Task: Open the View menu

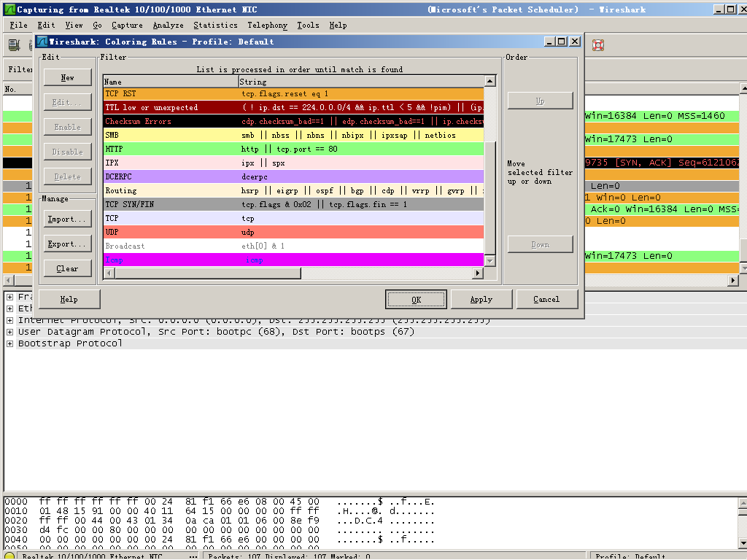Action: 74,26
